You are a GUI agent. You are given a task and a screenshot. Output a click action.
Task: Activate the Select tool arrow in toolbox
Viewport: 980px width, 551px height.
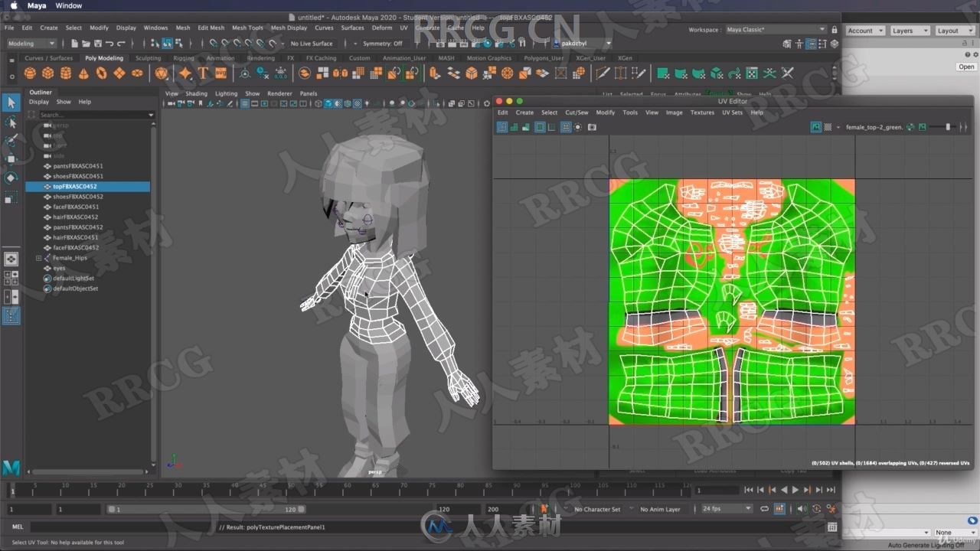[x=11, y=102]
